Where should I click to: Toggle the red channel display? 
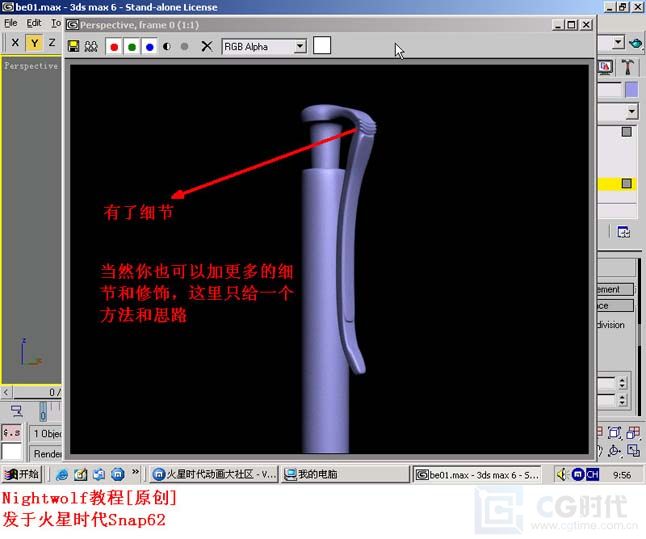click(x=114, y=47)
